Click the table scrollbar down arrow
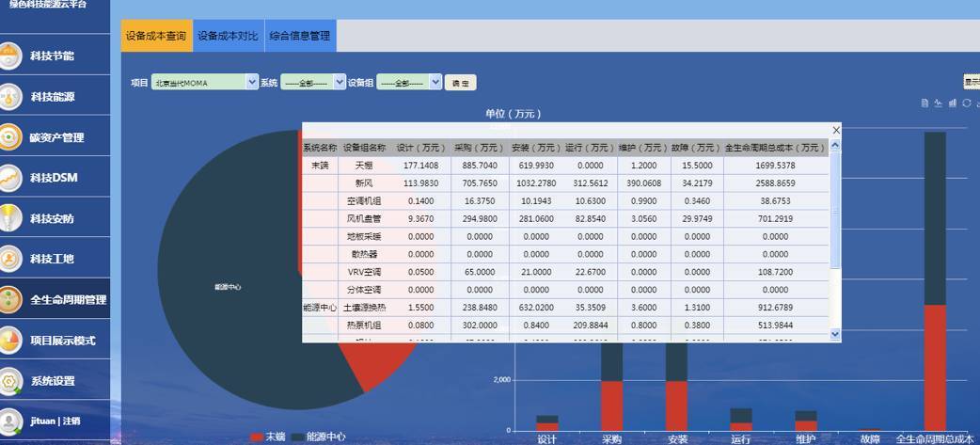Screen dimensions: 980x445 (x=835, y=334)
